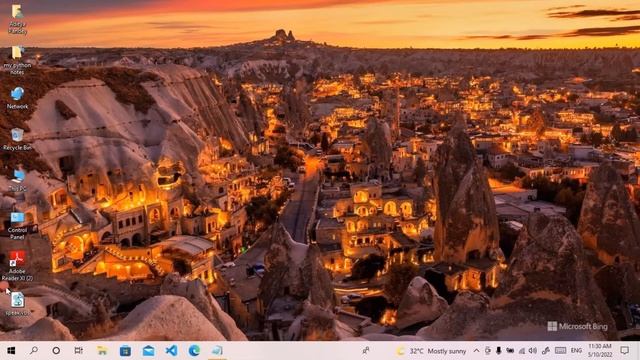Click the battery status tray icon
The height and width of the screenshot is (360, 640).
510,351
